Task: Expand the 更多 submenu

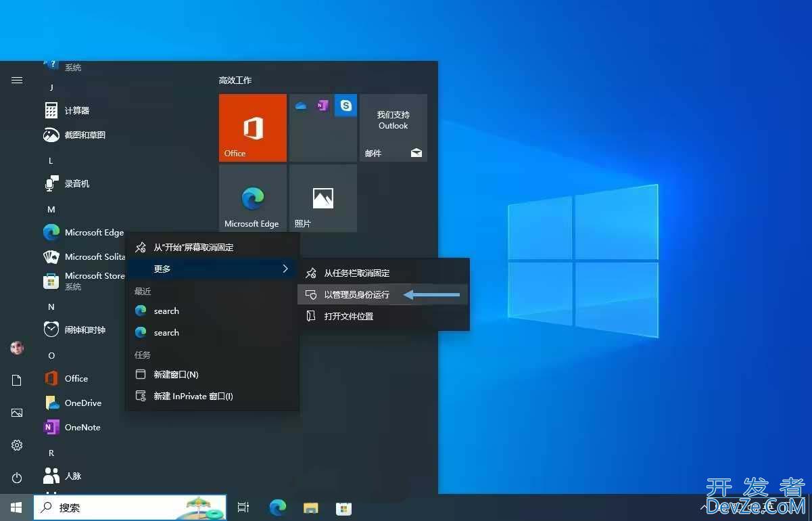Action: tap(212, 269)
